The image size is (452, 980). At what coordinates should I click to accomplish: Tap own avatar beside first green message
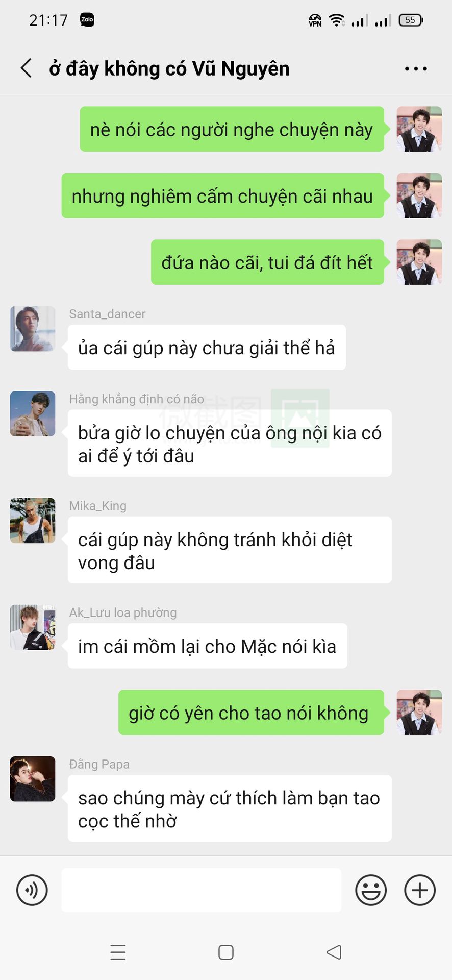pos(419,129)
